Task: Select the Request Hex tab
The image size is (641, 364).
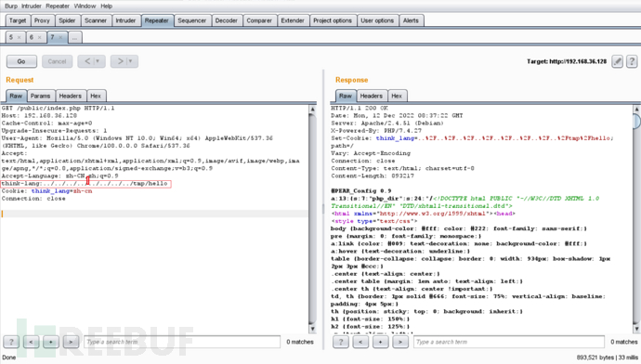Action: click(x=96, y=96)
